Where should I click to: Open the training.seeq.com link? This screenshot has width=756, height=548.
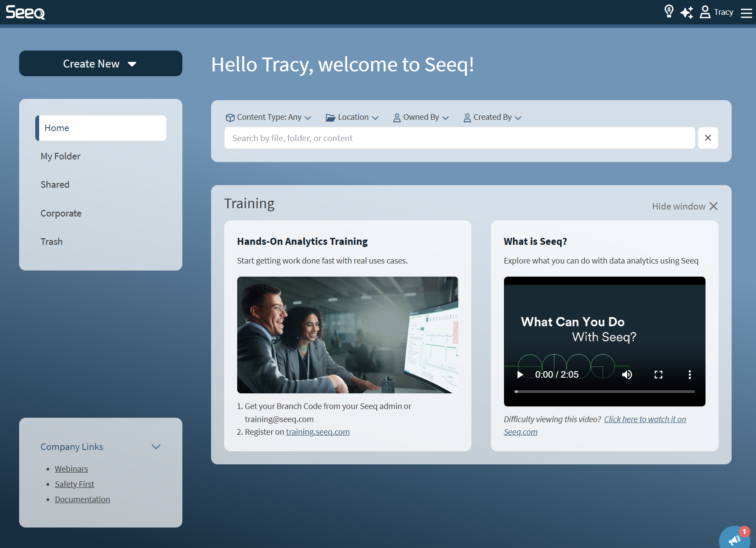tap(318, 432)
